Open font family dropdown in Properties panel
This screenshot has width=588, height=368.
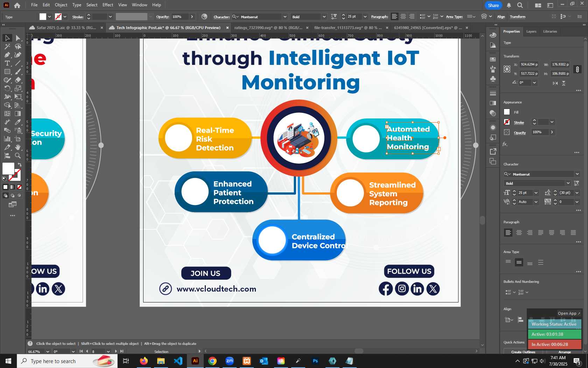577,174
